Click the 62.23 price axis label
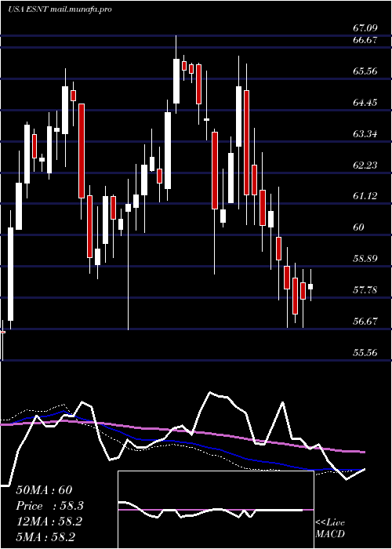 point(365,165)
